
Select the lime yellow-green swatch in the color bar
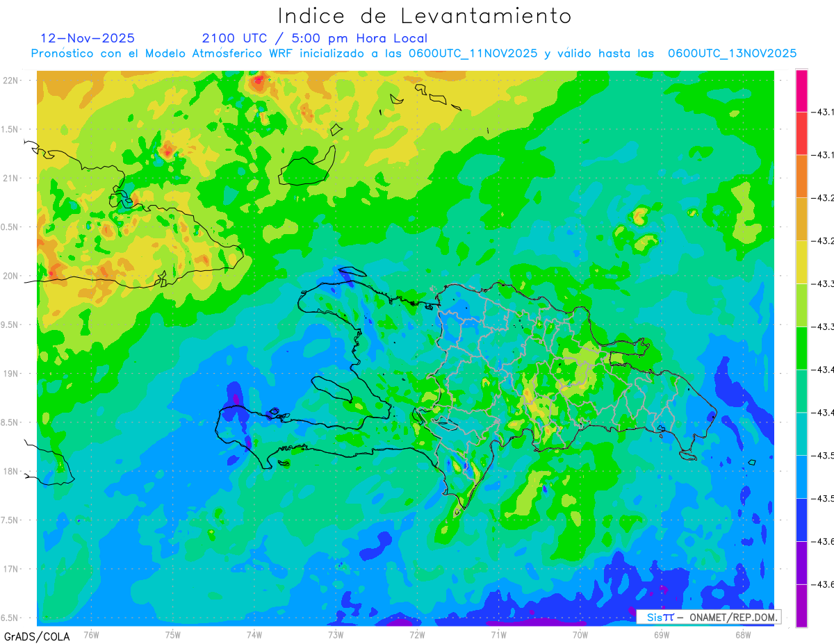pyautogui.click(x=801, y=305)
